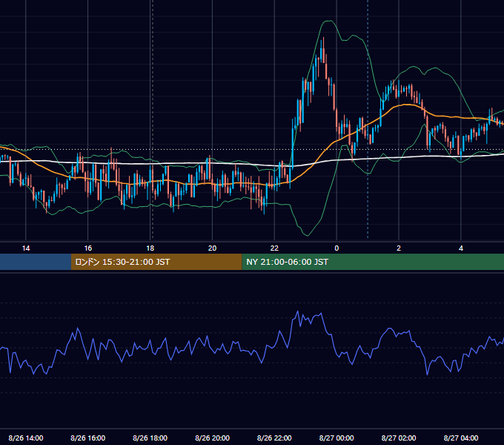Click the hour label 4 on the axis
Image resolution: width=504 pixels, height=445 pixels.
(x=461, y=248)
